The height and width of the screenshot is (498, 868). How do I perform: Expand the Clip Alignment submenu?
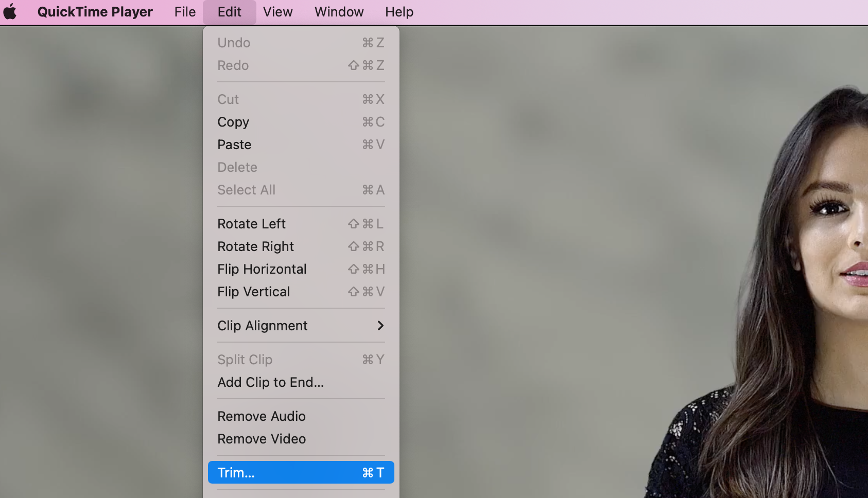tap(301, 326)
